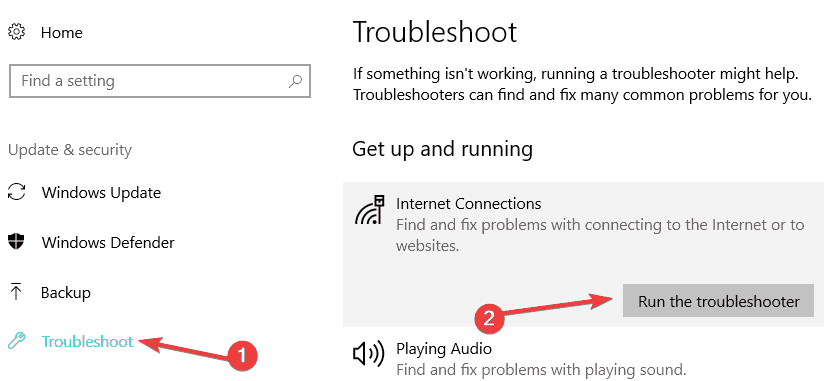
Task: Click the Playing Audio speaker icon
Action: (369, 355)
